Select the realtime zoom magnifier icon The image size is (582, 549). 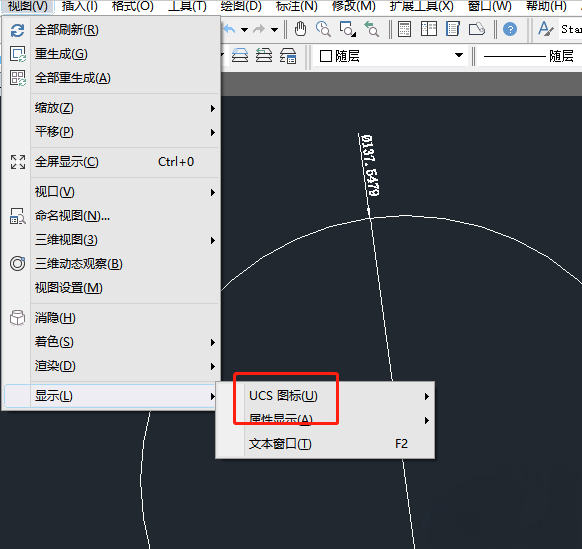(x=323, y=29)
